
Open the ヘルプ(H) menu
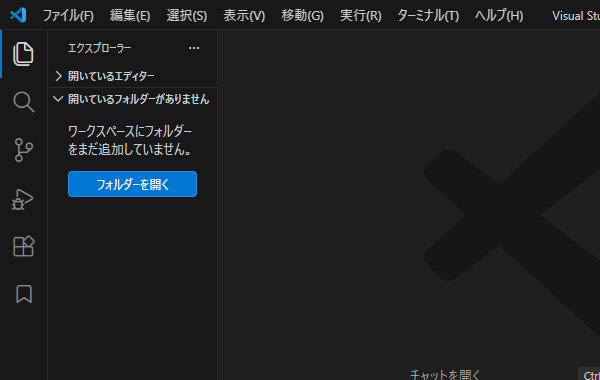click(x=499, y=16)
